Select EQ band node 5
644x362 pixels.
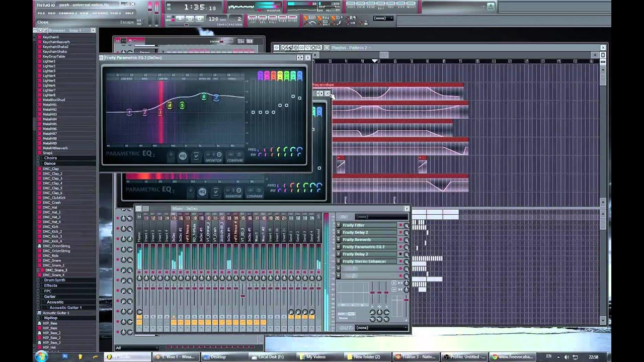182,105
